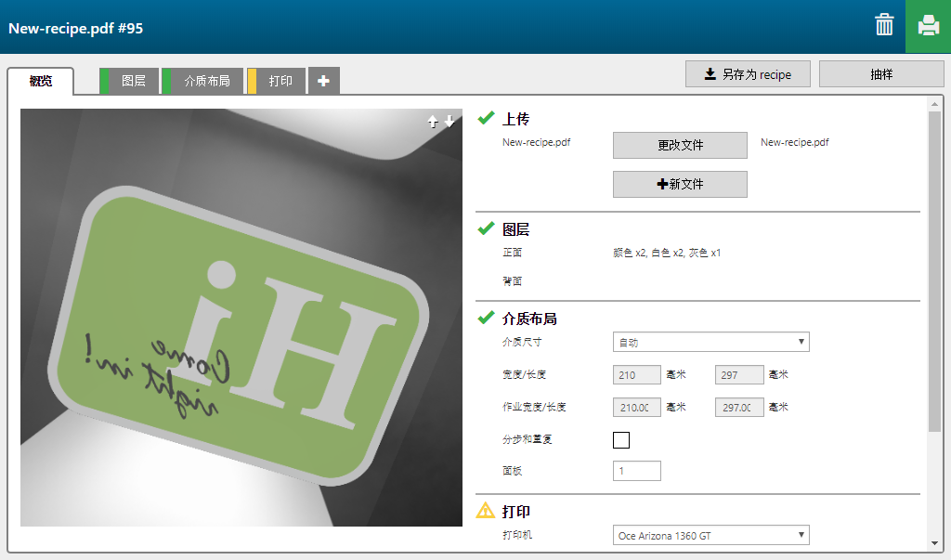
Task: Click the down arrow on the preview
Action: pyautogui.click(x=449, y=122)
